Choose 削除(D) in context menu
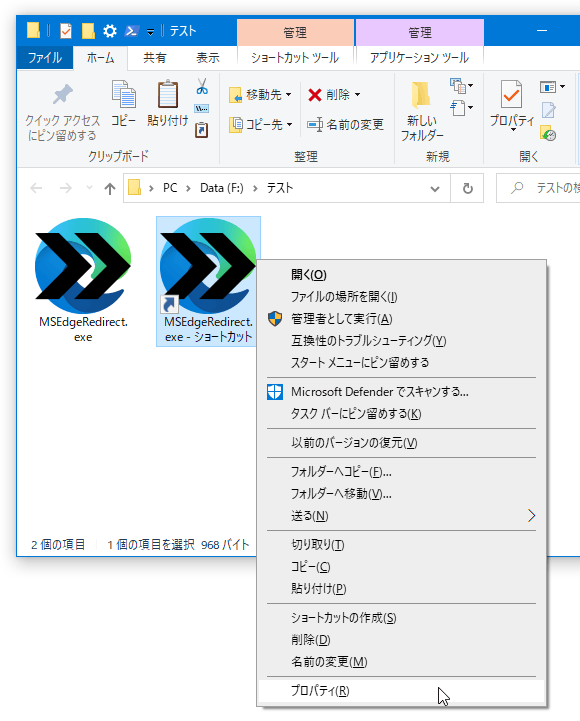 pos(402,640)
